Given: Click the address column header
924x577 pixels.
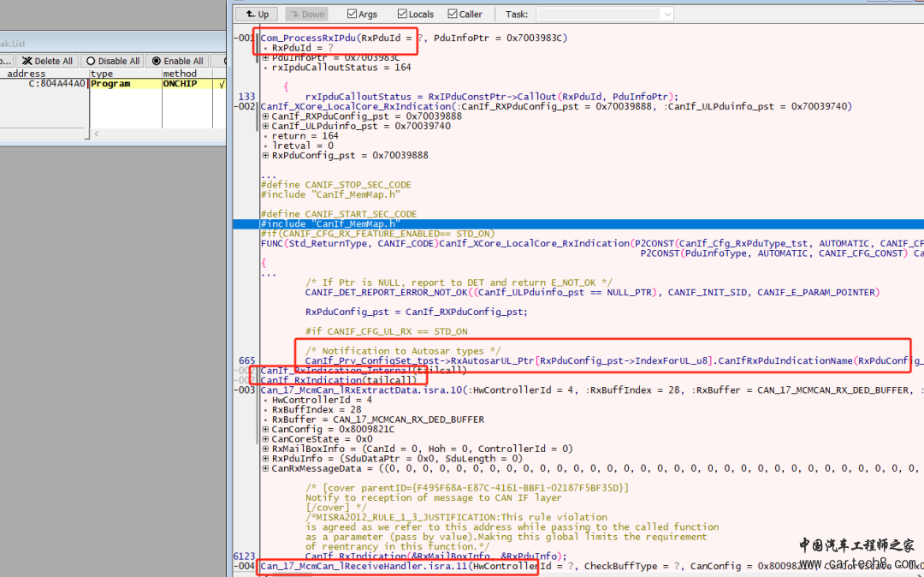Looking at the screenshot, I should tap(26, 74).
